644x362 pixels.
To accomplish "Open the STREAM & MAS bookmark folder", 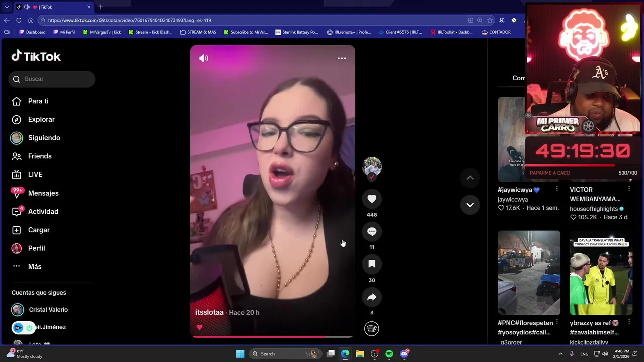I will 198,32.
